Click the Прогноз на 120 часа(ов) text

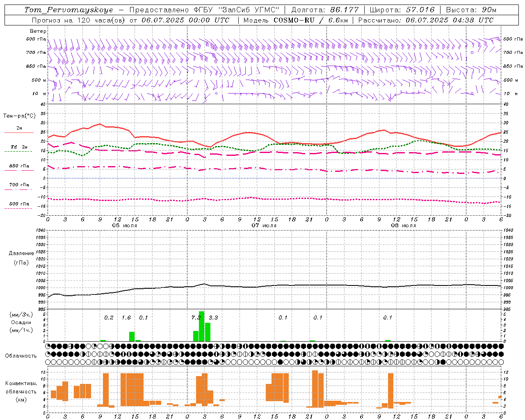[x=79, y=20]
